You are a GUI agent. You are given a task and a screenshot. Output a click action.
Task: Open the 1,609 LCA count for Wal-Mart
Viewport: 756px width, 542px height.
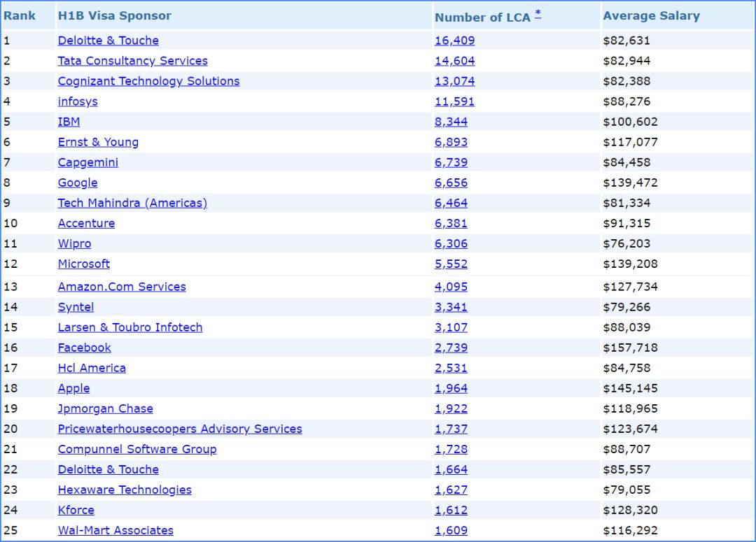451,530
